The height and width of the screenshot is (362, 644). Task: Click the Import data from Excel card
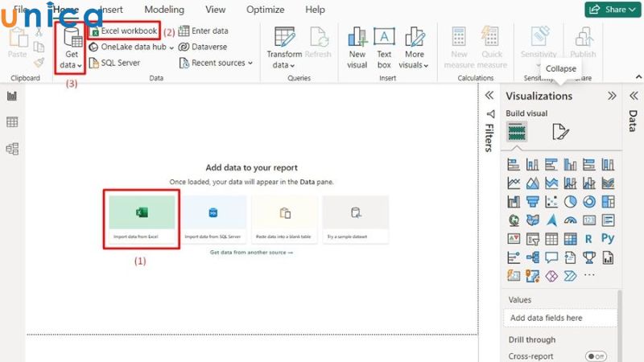142,219
